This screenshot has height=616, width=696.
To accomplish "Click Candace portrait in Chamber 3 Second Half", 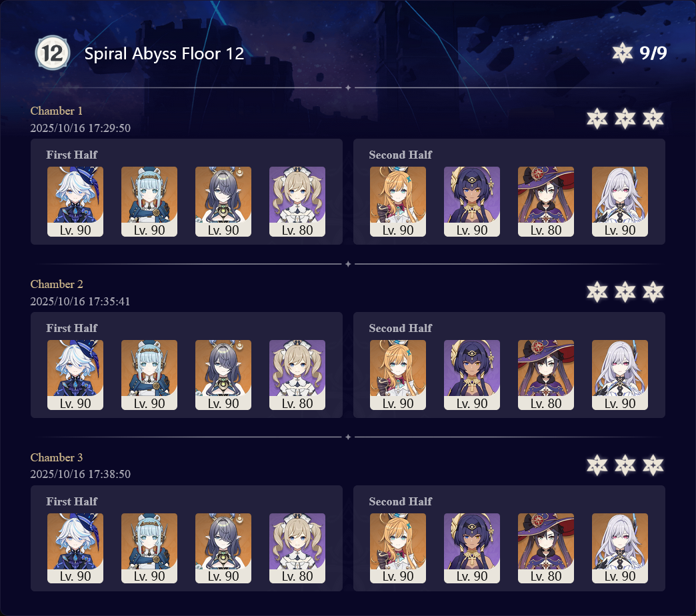I will coord(472,548).
